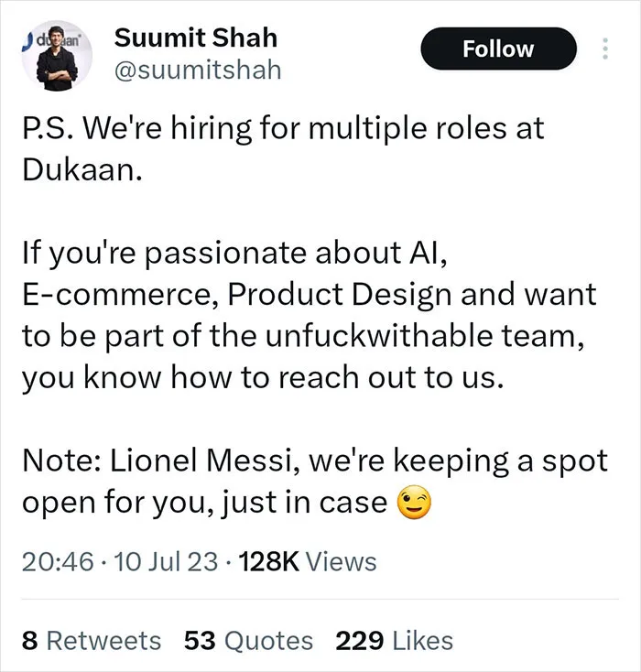Click the 128K Views count

click(308, 561)
